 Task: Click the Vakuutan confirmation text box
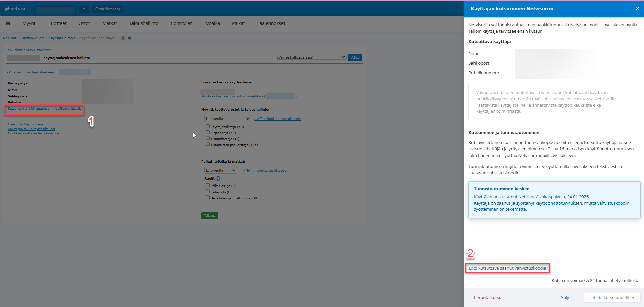click(x=547, y=102)
